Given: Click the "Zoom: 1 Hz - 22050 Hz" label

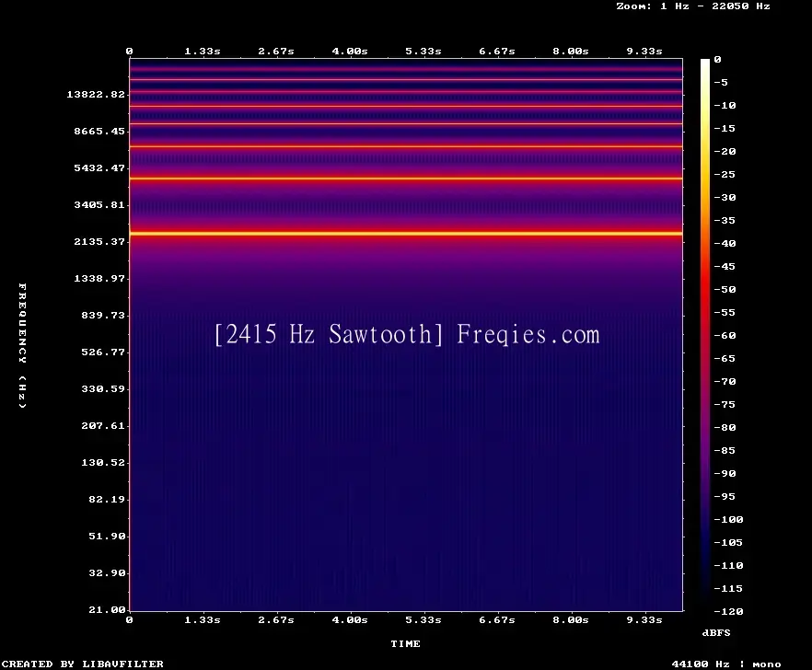Looking at the screenshot, I should 693,6.
